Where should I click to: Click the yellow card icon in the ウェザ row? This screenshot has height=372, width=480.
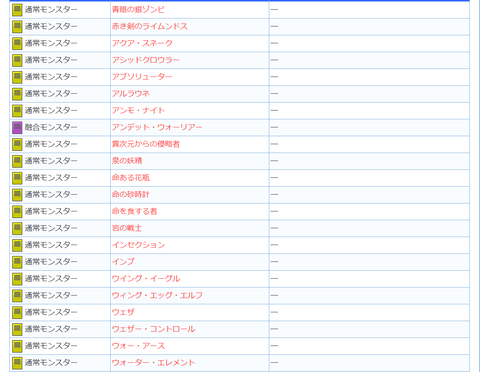tap(17, 312)
